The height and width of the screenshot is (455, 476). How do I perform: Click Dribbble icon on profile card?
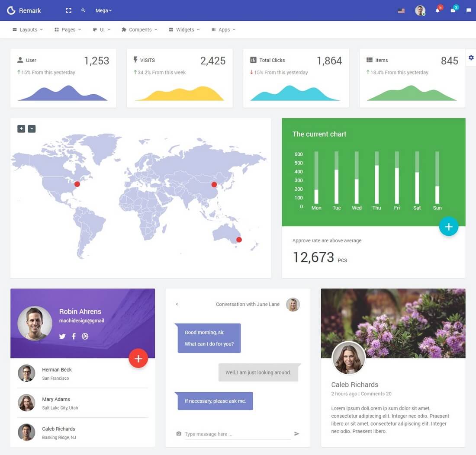click(85, 336)
